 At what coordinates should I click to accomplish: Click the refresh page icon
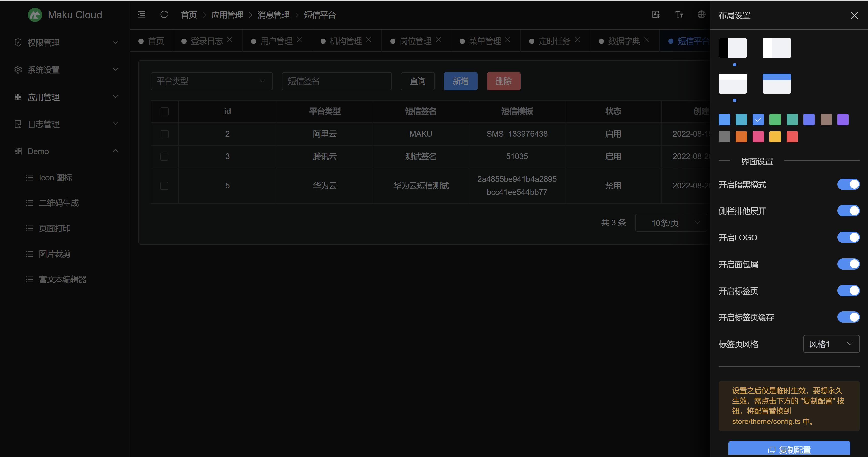pos(164,15)
